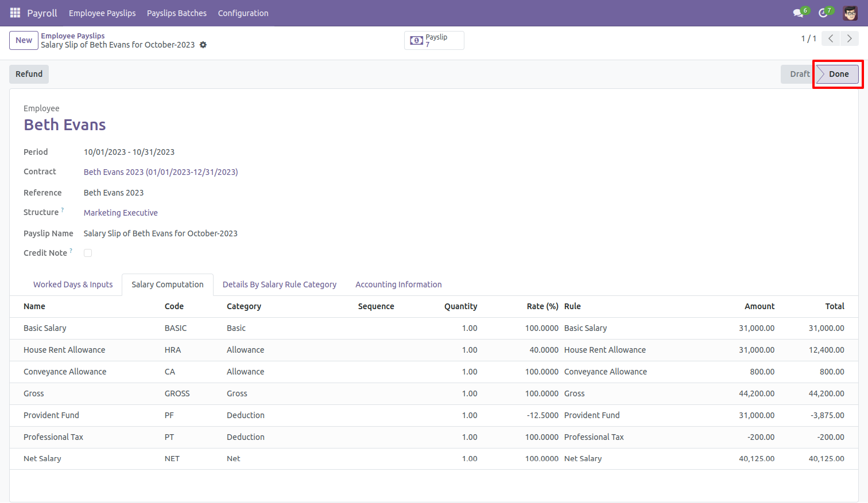Open the Payslips Batches menu
The image size is (868, 503).
(177, 13)
